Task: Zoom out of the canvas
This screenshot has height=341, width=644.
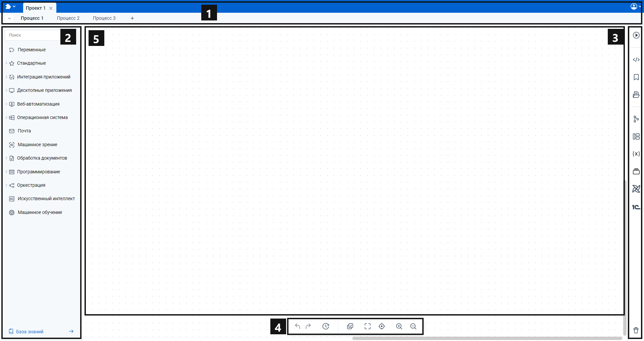Action: [413, 326]
